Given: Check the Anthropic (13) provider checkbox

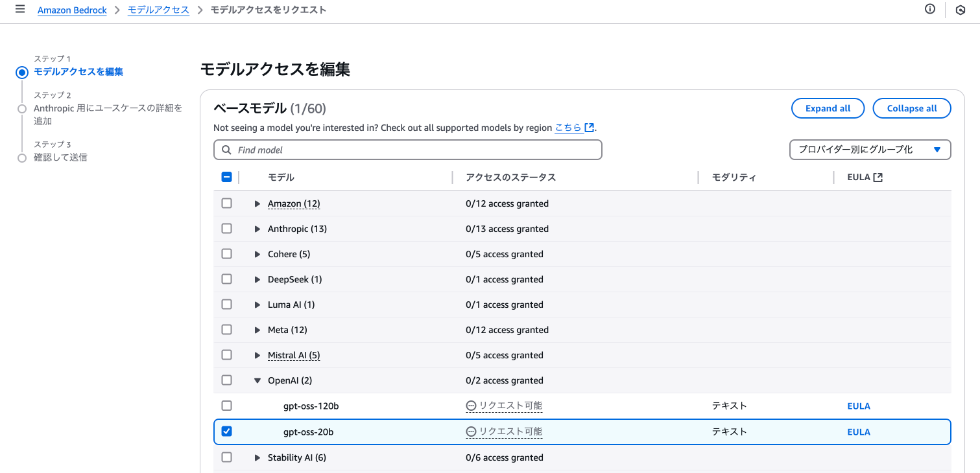Looking at the screenshot, I should point(226,228).
